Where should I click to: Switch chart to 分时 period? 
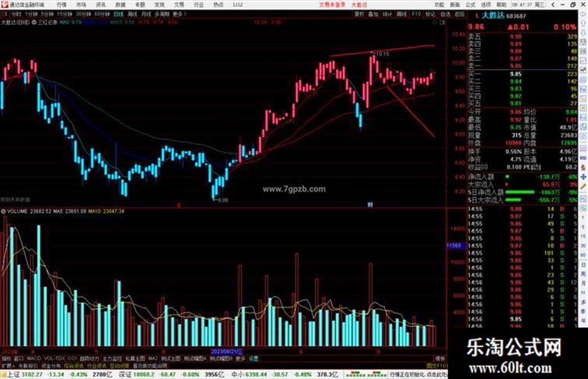(16, 14)
